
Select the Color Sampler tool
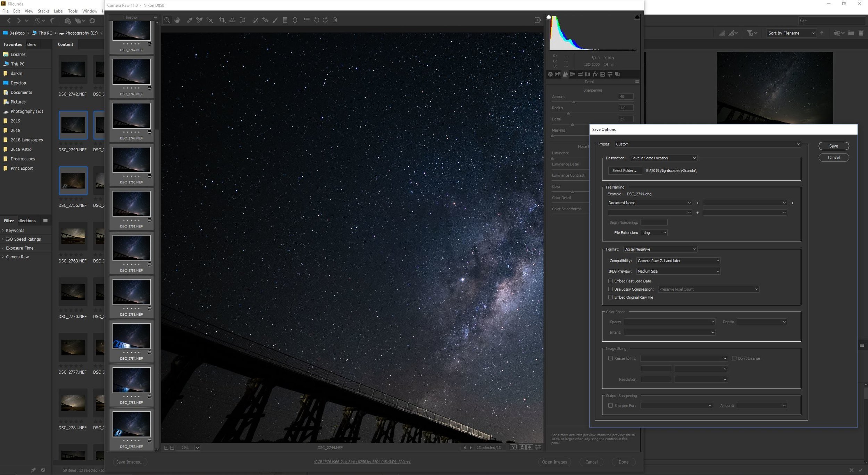tap(199, 20)
